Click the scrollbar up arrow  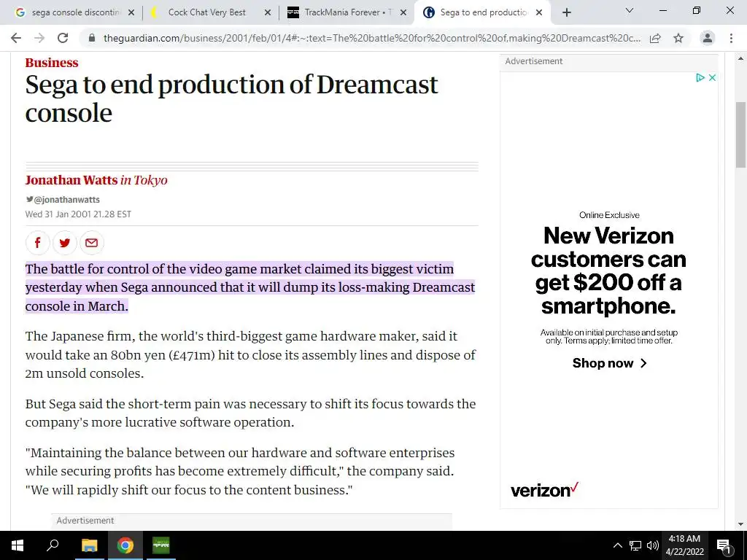740,59
